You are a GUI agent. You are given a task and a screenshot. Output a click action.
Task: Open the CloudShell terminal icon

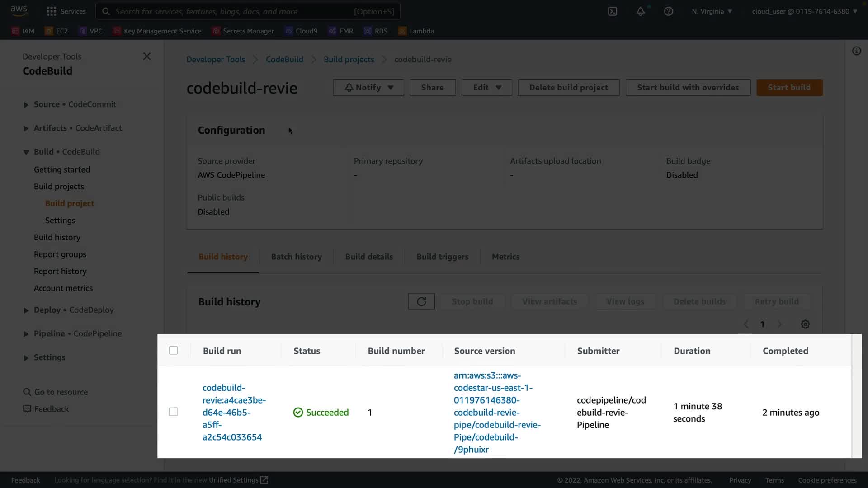click(613, 11)
